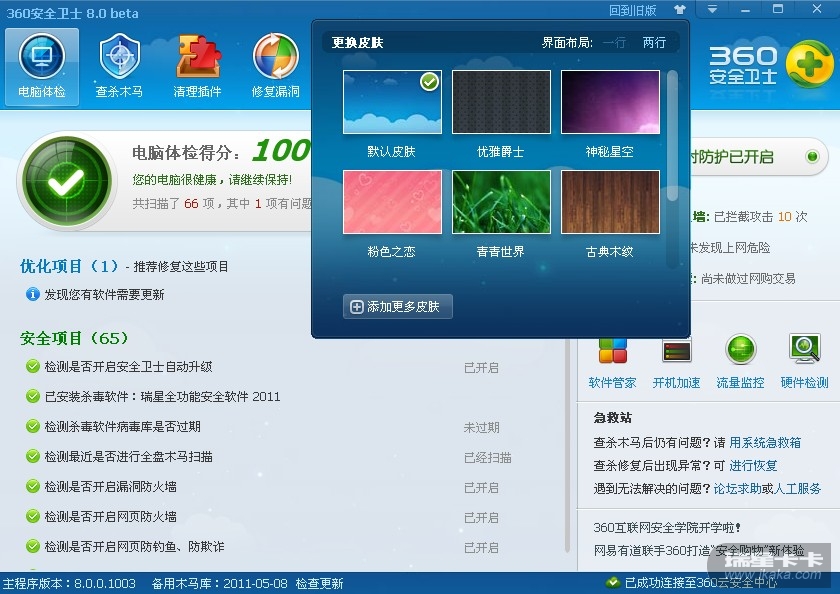
Task: Click the 用系统急救箱 link
Action: pyautogui.click(x=765, y=442)
